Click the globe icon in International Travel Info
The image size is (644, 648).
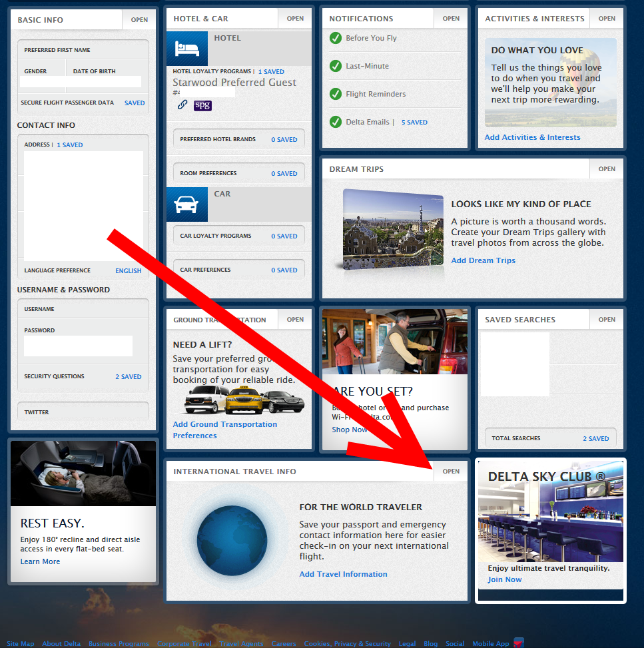click(232, 539)
